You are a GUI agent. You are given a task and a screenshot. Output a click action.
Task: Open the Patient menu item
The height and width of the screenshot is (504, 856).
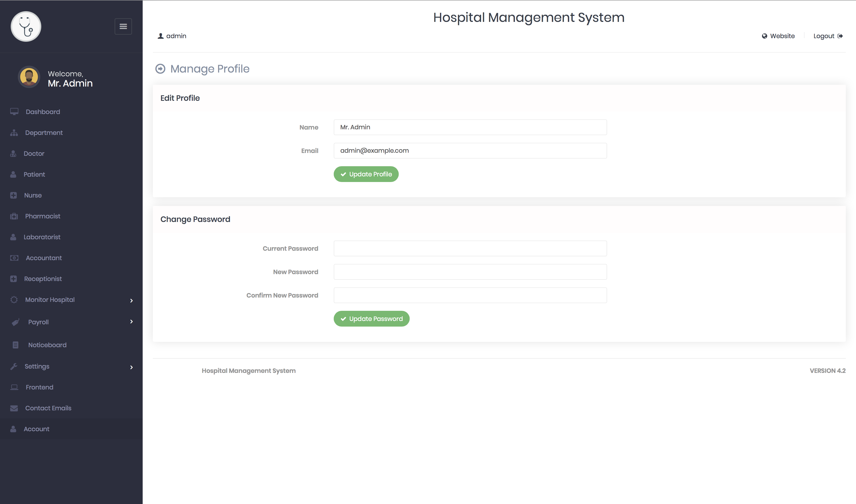point(34,175)
